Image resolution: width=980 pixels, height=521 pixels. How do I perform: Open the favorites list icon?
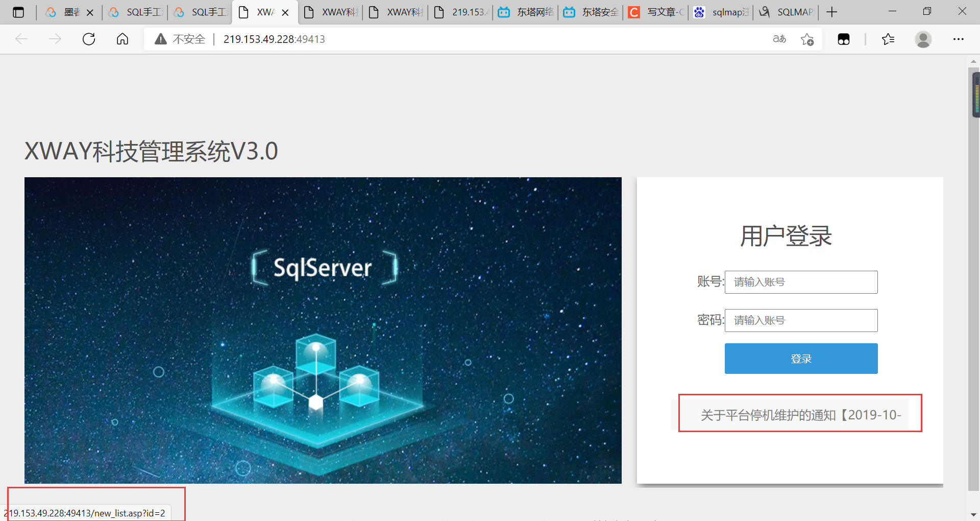pyautogui.click(x=888, y=39)
